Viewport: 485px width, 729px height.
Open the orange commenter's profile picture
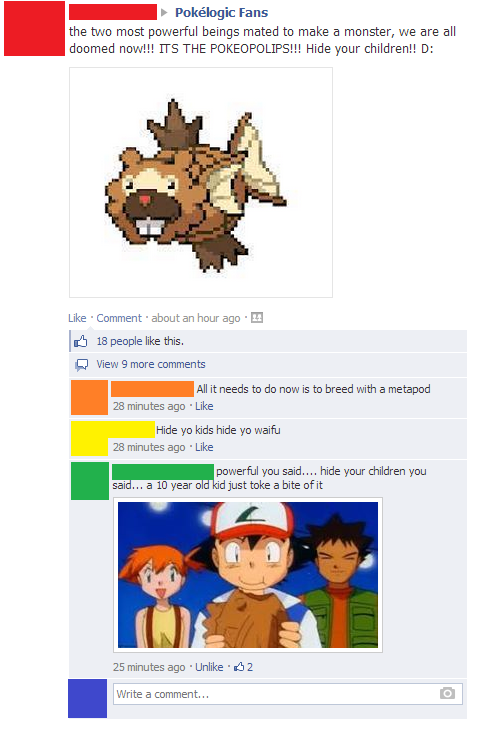tap(89, 398)
